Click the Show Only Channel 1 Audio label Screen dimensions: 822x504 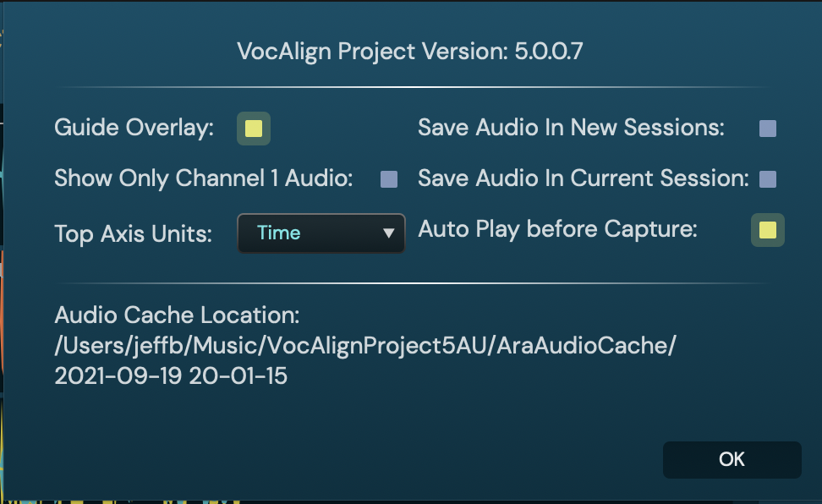[203, 179]
